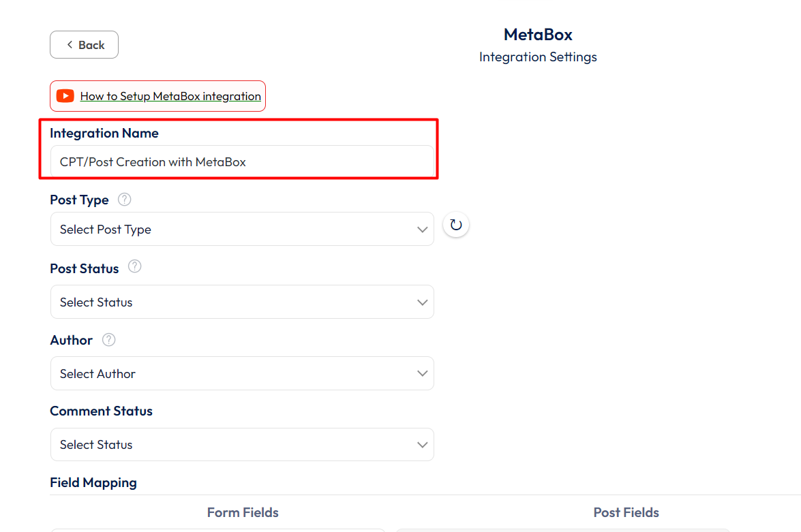Click the Form Fields column header
The width and height of the screenshot is (801, 532).
coord(243,512)
